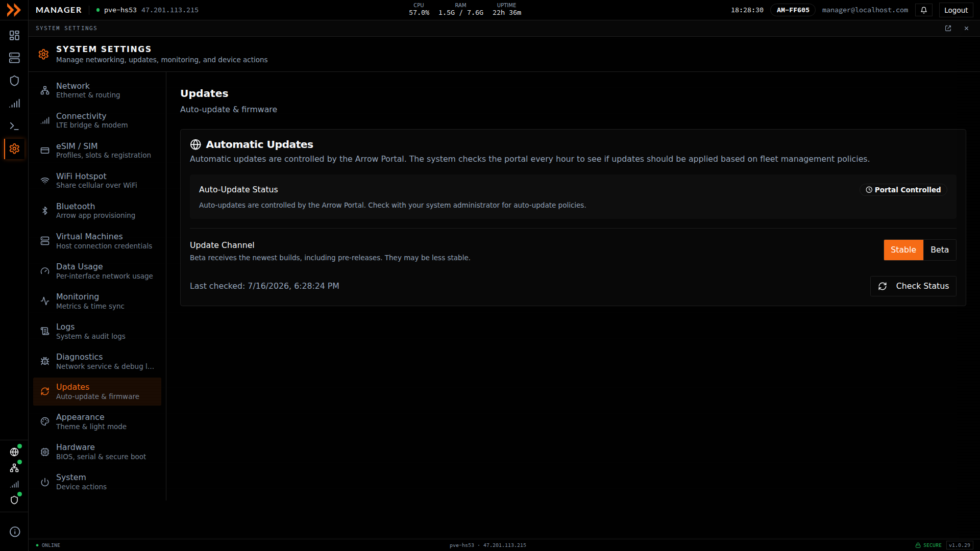Screen dimensions: 980x551
Task: Click the shield status icon near bottom of rail
Action: click(x=14, y=500)
